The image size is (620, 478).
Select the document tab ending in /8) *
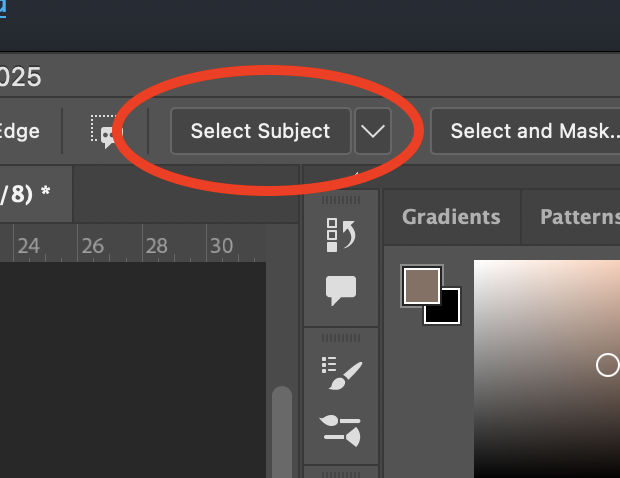tap(28, 193)
